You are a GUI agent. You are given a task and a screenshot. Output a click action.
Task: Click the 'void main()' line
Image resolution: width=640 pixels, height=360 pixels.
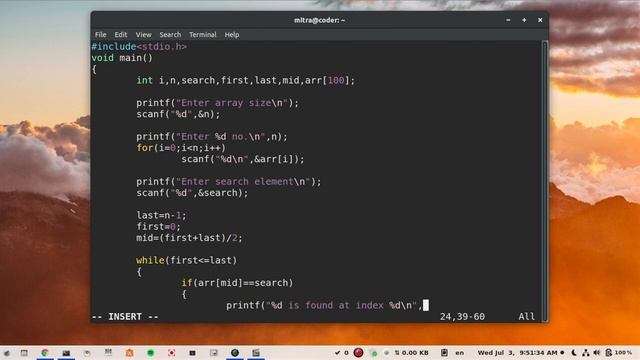tap(122, 58)
